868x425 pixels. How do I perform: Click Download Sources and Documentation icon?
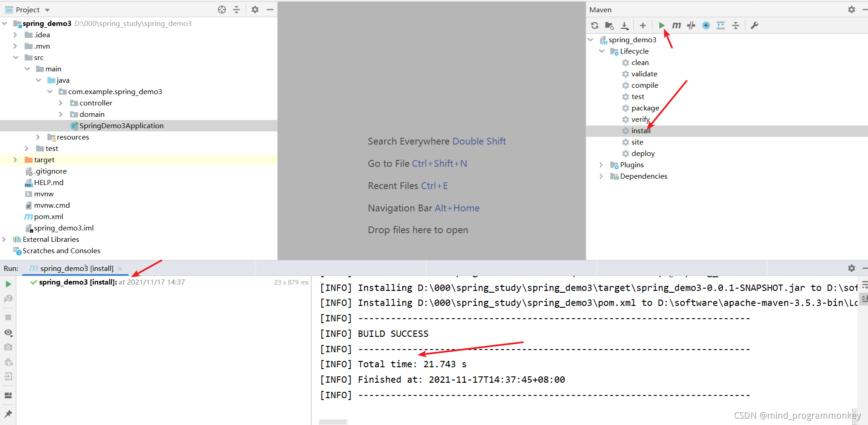tap(625, 25)
